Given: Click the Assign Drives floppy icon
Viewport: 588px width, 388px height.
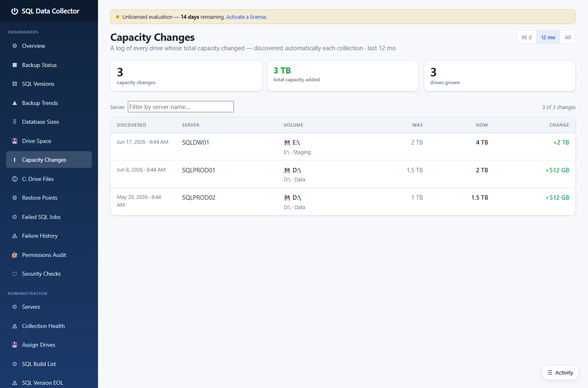Looking at the screenshot, I should coord(15,345).
